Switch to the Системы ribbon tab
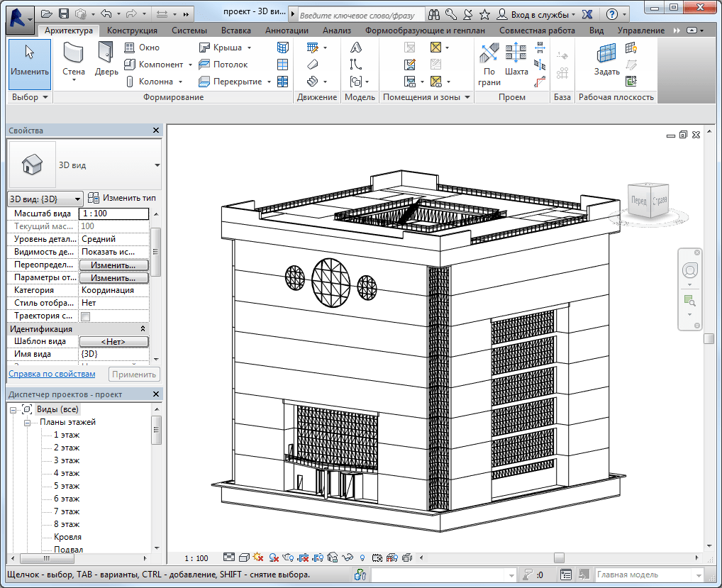 (x=189, y=30)
